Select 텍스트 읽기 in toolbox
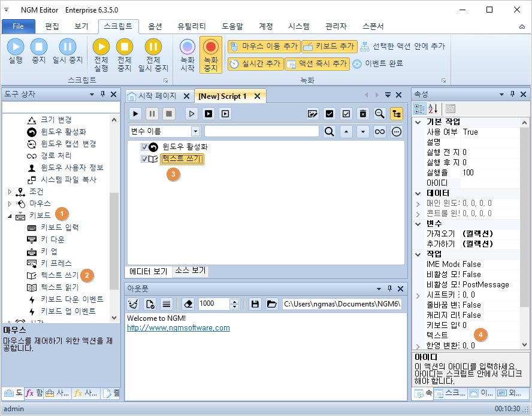The width and height of the screenshot is (532, 416). point(60,287)
